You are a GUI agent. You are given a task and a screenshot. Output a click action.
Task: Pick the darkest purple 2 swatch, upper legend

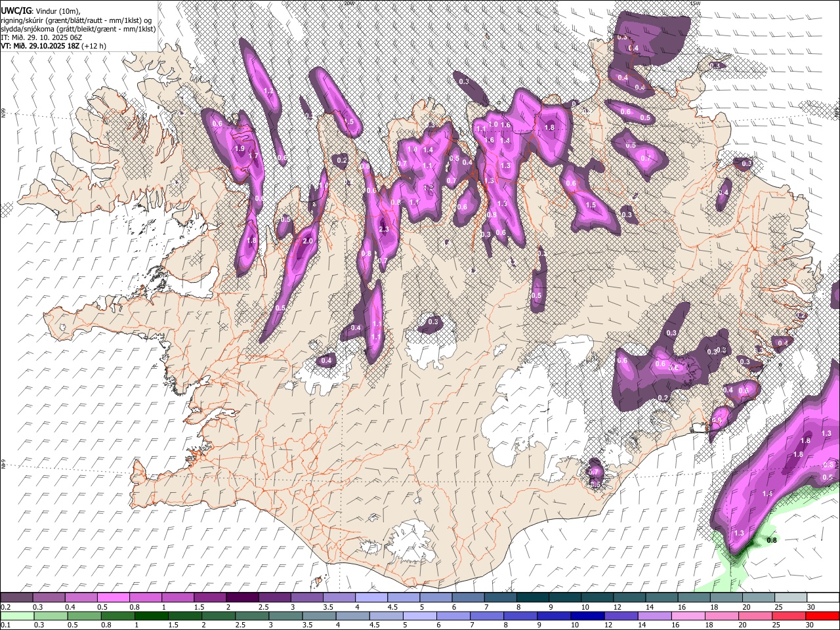pyautogui.click(x=242, y=598)
